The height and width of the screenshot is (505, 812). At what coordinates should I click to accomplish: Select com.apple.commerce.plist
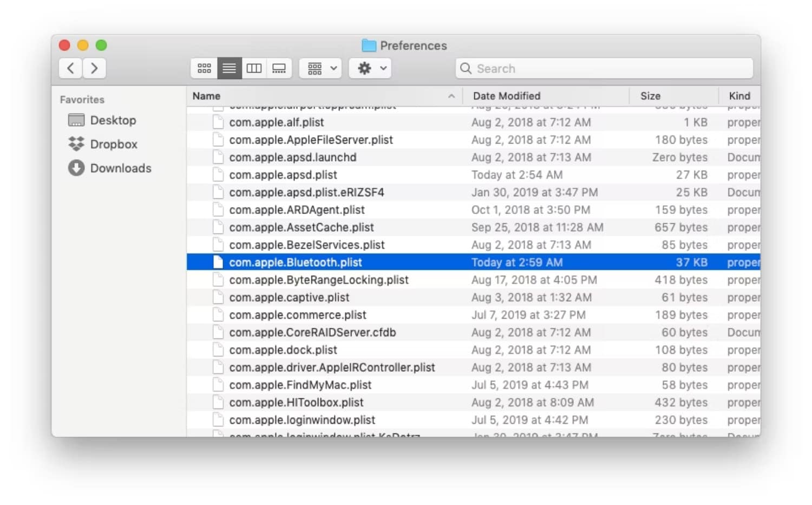(x=474, y=315)
